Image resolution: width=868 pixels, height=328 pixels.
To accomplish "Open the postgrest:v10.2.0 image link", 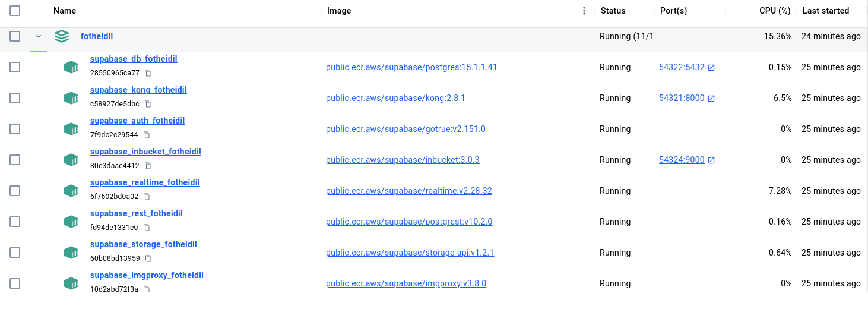I will (409, 222).
